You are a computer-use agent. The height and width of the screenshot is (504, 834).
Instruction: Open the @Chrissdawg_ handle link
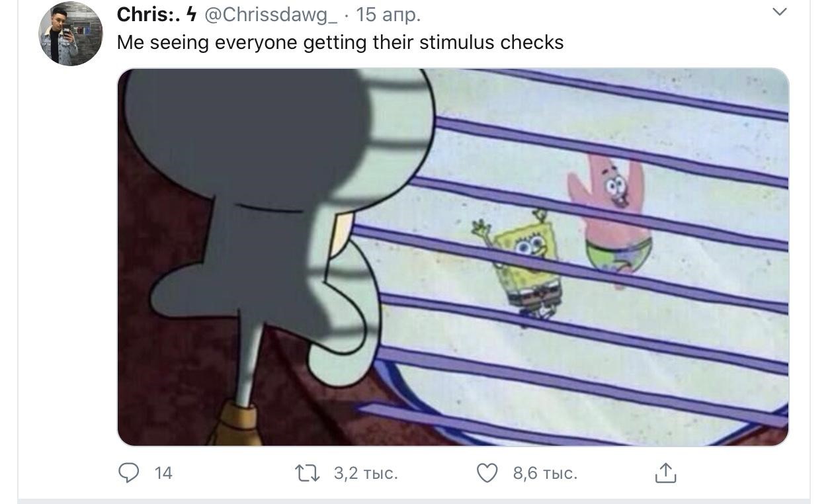271,15
